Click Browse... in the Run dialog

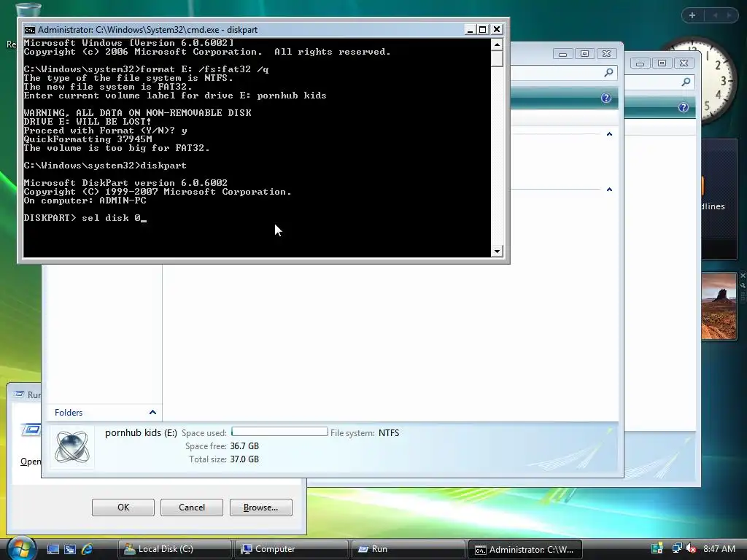pos(260,507)
